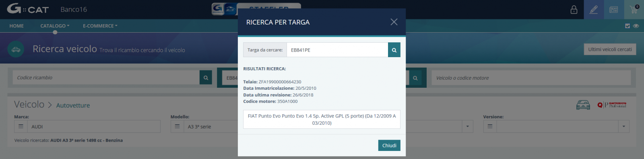644x159 pixels.
Task: Open the CATALOGO dropdown menu
Action: tap(55, 26)
